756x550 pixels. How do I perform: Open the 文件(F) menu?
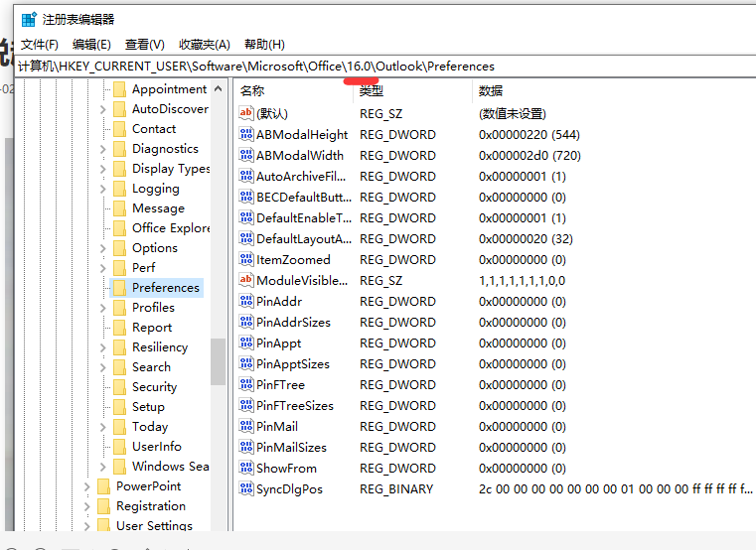[x=40, y=44]
